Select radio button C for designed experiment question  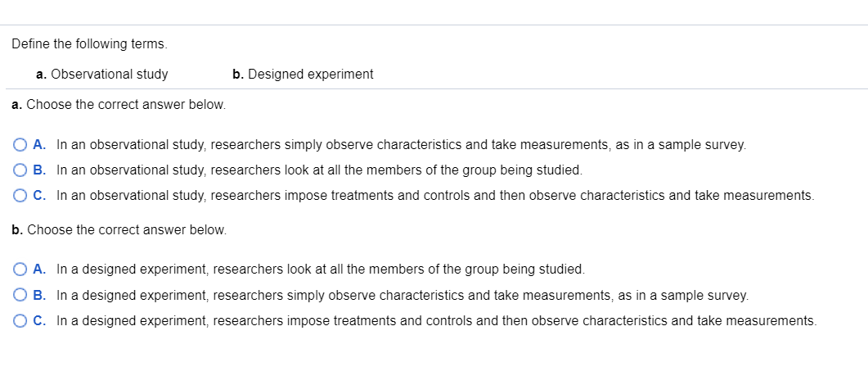[20, 320]
